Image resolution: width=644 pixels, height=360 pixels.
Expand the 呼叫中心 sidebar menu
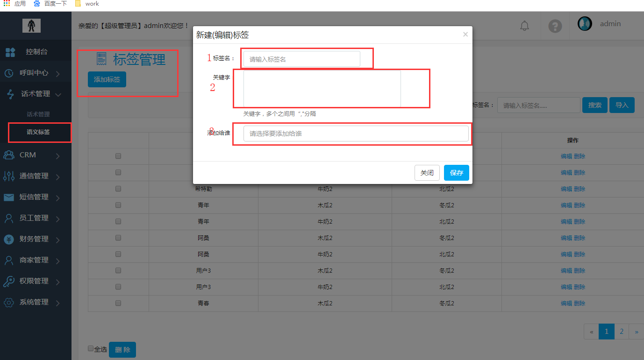point(33,73)
